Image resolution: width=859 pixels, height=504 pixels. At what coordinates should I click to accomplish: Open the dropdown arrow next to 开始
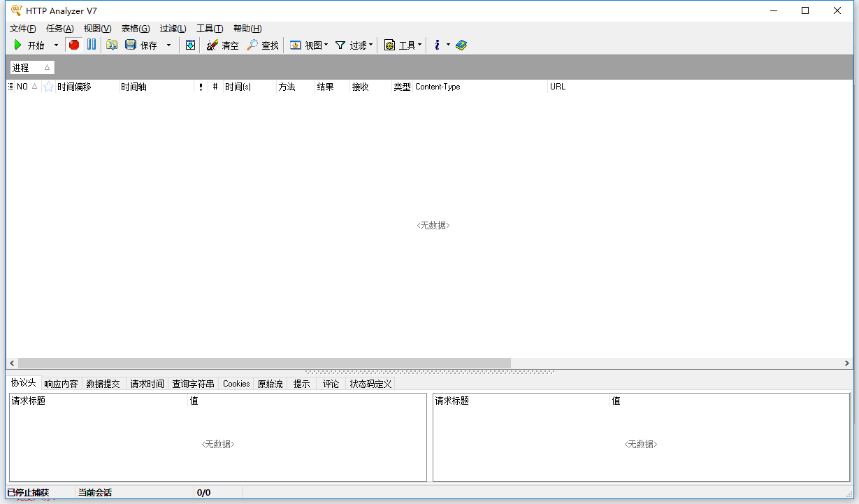(57, 45)
